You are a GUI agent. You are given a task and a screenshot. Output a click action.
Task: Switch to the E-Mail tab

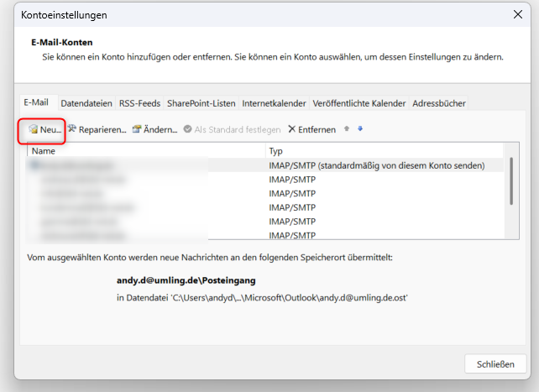click(x=37, y=102)
